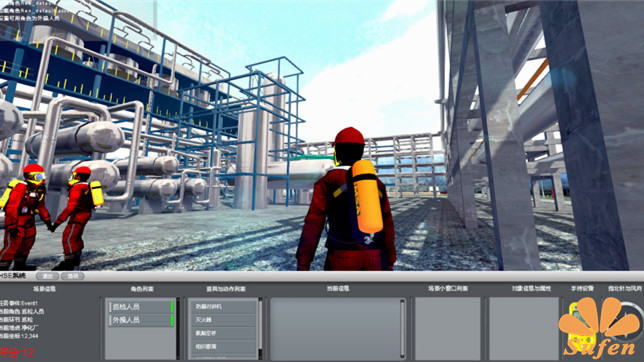
Task: Click the scrollbar in the current info panel
Action: tap(402, 329)
